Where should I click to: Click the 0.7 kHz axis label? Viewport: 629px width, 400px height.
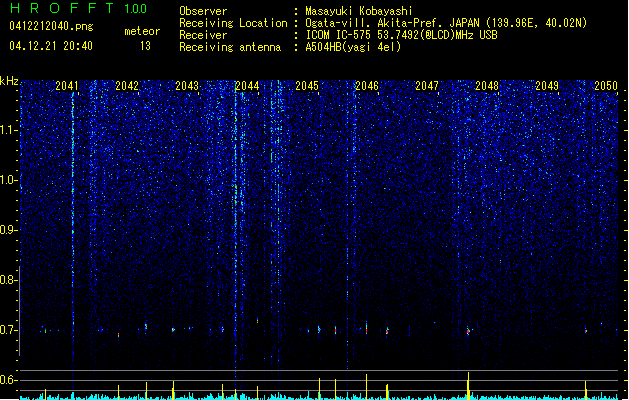point(8,330)
